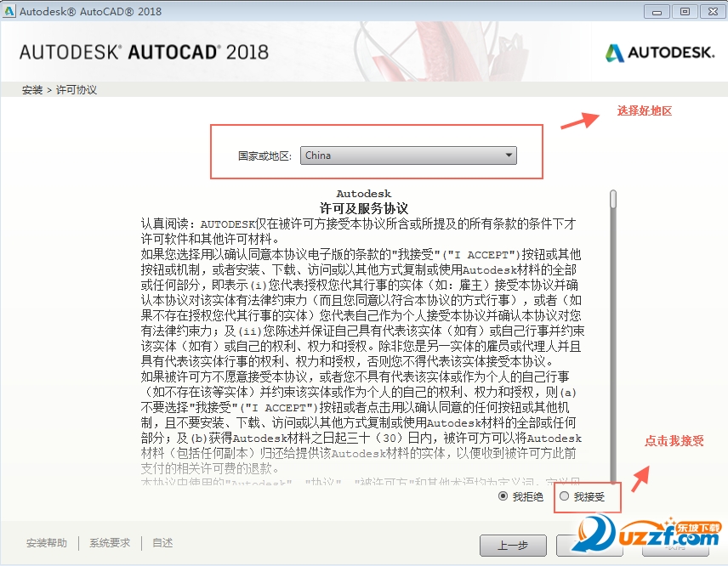Click agreement line starting 认真阅读
The width and height of the screenshot is (728, 566).
click(x=358, y=224)
